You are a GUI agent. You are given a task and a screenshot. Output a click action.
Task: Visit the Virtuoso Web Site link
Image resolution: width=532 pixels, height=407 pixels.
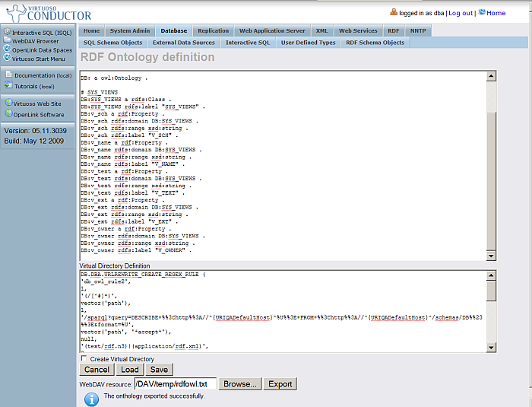coord(37,103)
